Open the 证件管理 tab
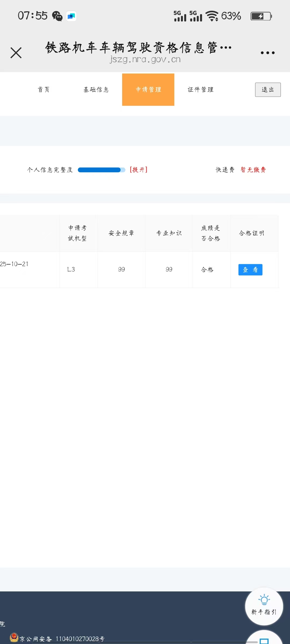This screenshot has height=644, width=290. (x=201, y=90)
